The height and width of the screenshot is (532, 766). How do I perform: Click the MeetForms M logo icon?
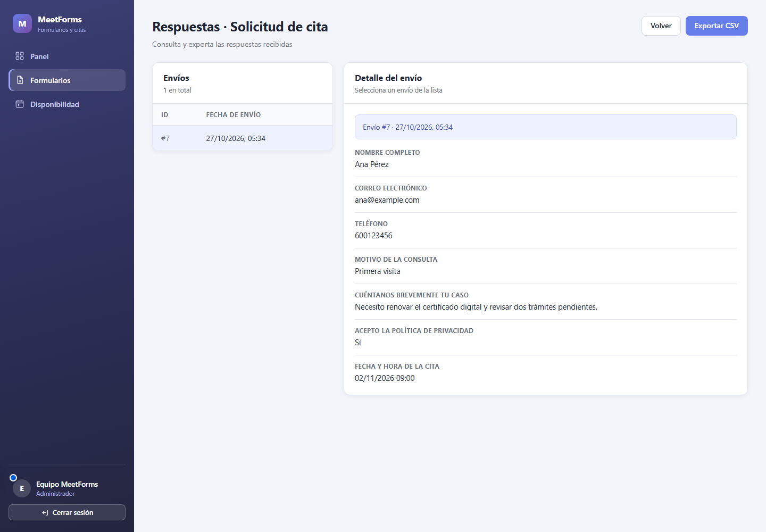pyautogui.click(x=22, y=23)
